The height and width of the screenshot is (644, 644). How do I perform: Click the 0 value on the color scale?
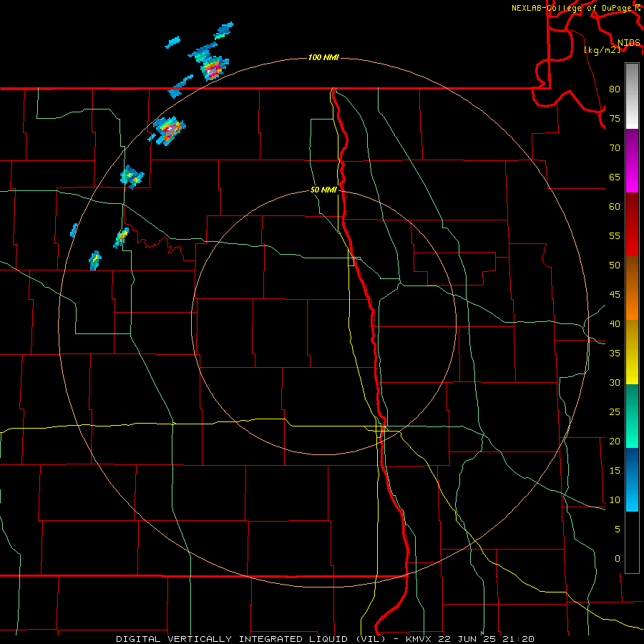pos(617,559)
